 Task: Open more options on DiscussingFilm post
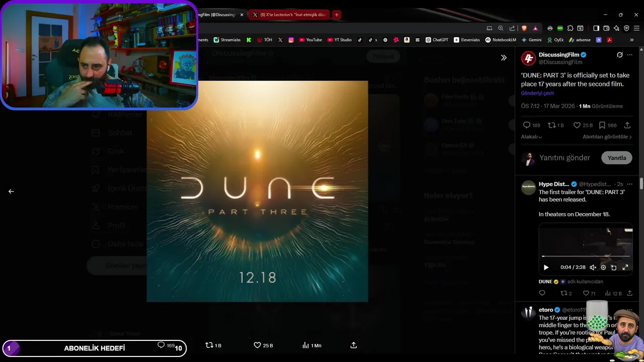point(629,55)
